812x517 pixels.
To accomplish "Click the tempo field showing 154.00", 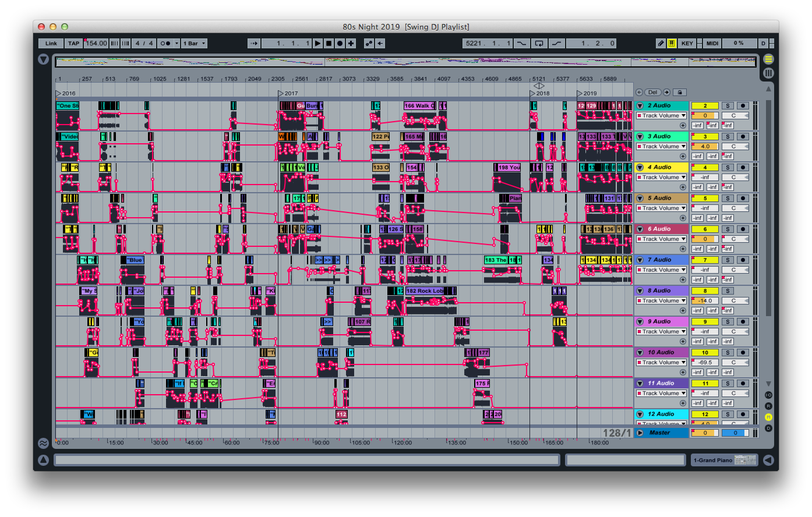I will point(96,43).
